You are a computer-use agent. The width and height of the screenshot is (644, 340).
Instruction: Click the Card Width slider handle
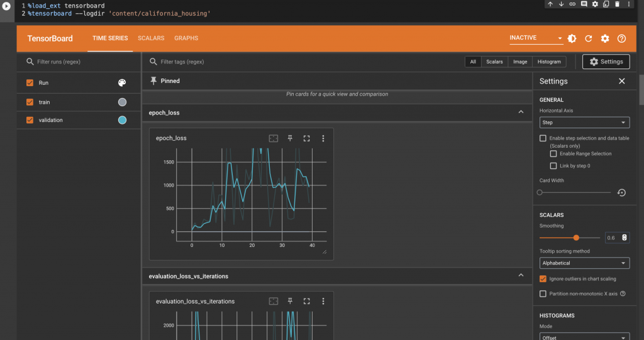pyautogui.click(x=540, y=192)
